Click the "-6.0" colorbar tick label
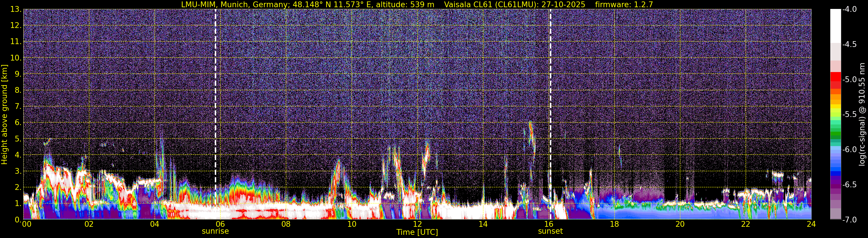Screen dimensions: 868x238 coord(849,149)
